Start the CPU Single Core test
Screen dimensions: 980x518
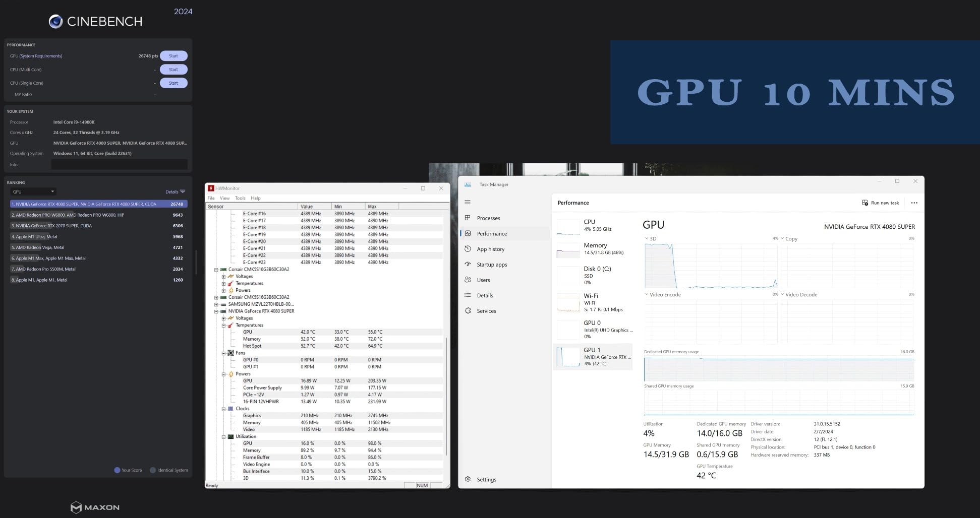(x=174, y=83)
